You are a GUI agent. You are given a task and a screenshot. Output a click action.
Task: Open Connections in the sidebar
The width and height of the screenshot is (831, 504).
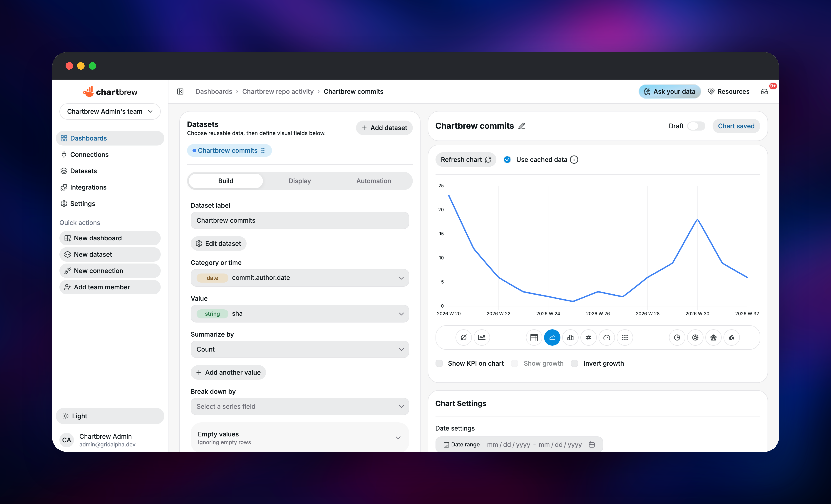pyautogui.click(x=110, y=155)
